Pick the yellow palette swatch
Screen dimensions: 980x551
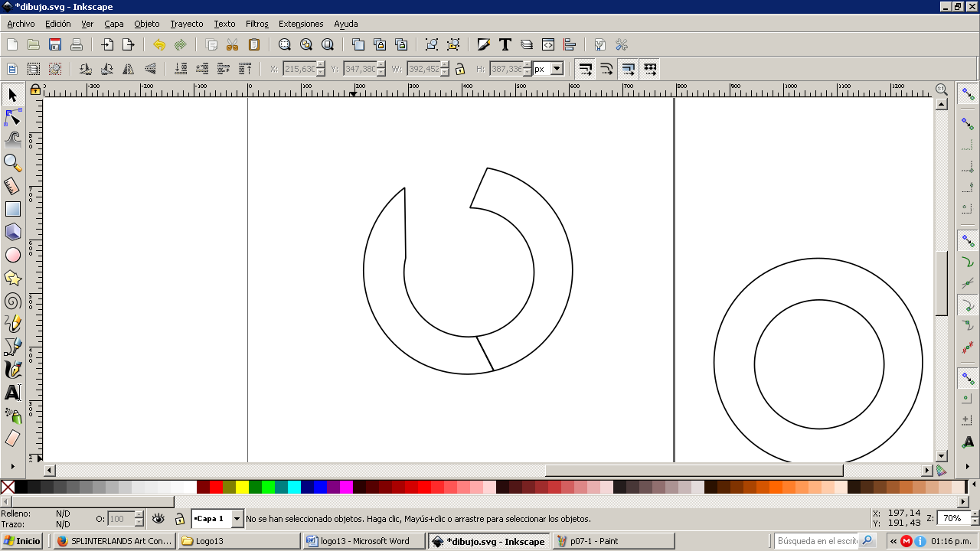242,487
